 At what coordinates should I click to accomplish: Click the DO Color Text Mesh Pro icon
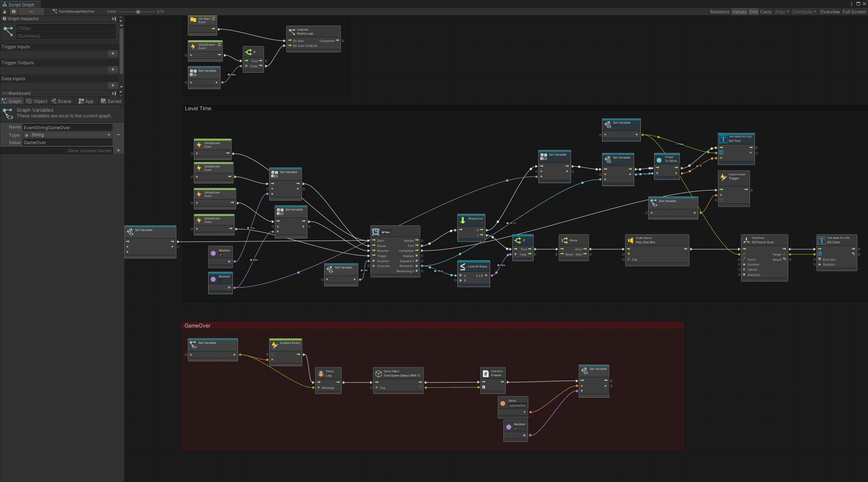(822, 240)
